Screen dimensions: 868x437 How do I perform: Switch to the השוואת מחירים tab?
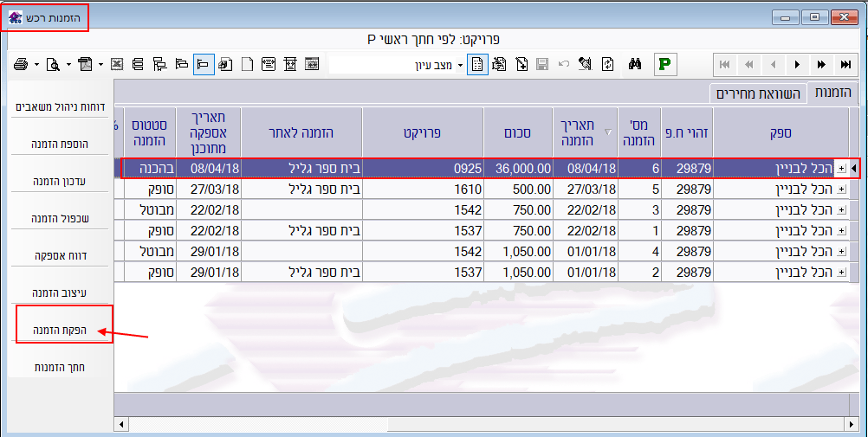[x=757, y=93]
